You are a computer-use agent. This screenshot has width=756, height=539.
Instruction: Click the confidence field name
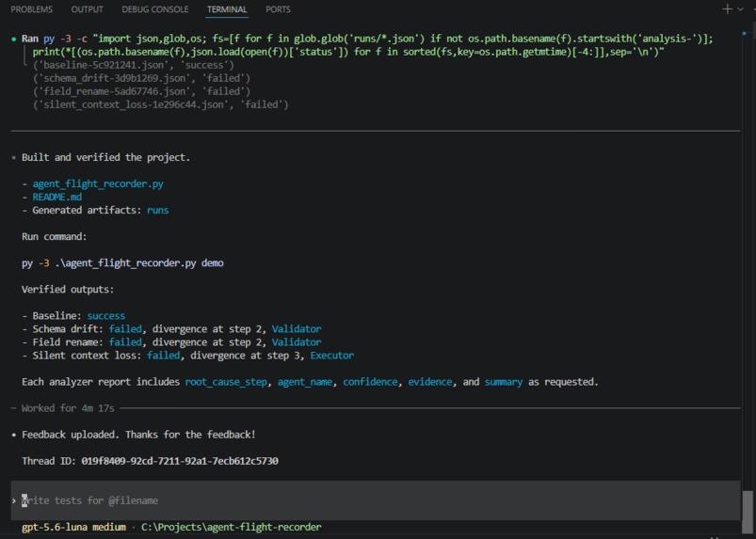[370, 382]
